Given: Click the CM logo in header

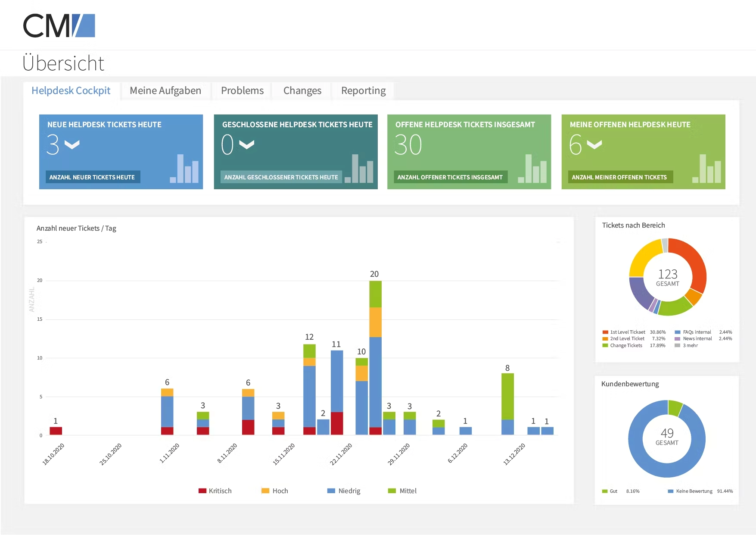Looking at the screenshot, I should click(x=59, y=25).
